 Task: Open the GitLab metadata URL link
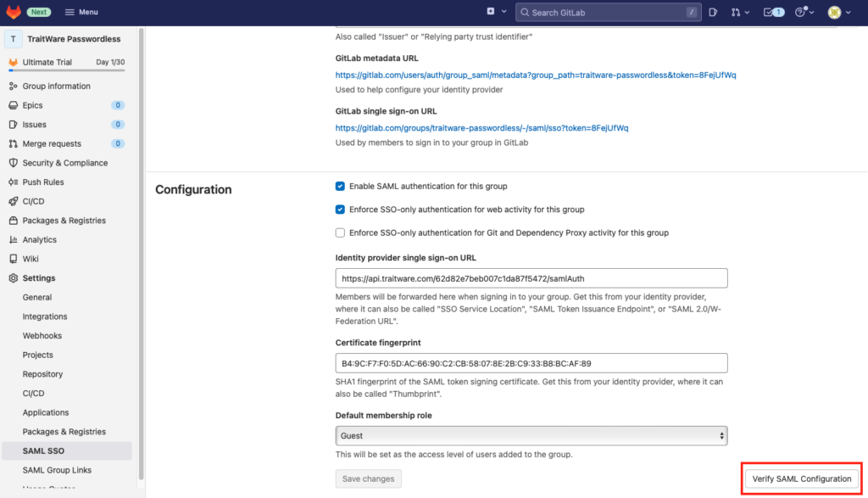click(536, 75)
